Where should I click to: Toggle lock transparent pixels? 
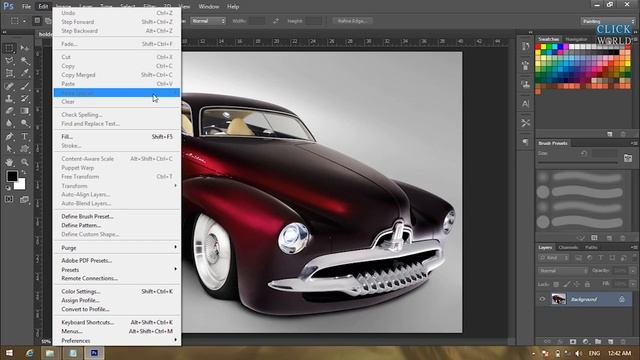(556, 284)
